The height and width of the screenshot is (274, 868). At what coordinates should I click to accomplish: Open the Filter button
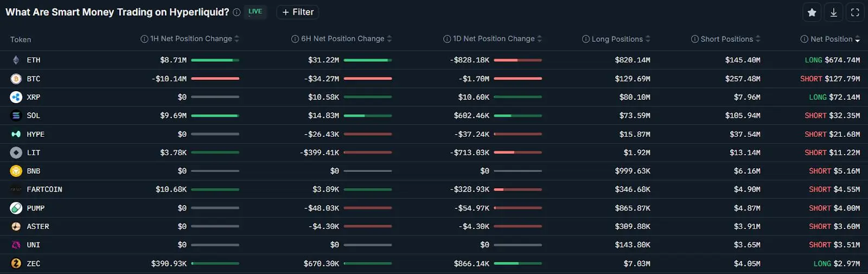298,12
